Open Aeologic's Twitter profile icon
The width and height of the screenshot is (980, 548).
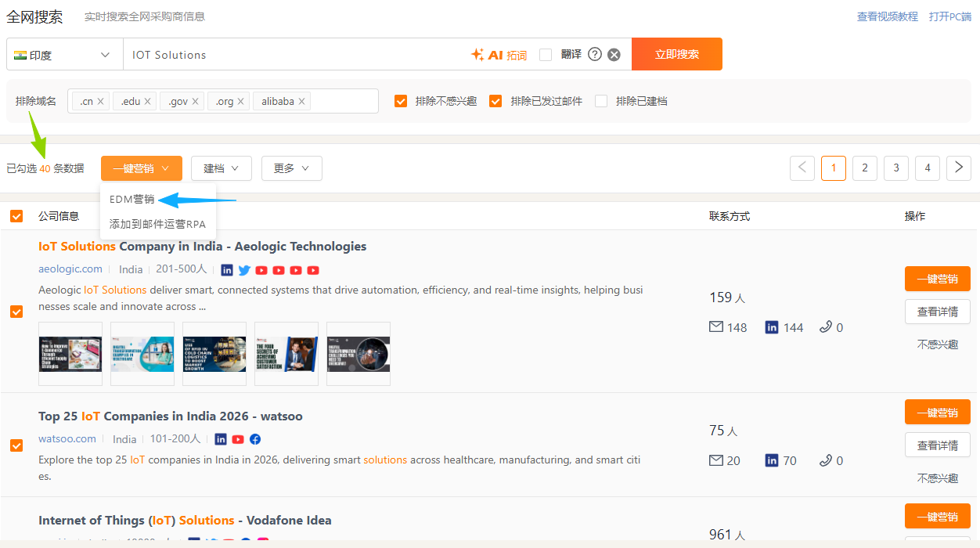pos(244,270)
